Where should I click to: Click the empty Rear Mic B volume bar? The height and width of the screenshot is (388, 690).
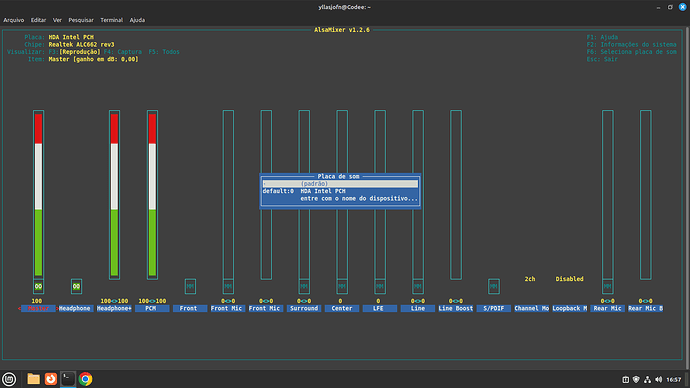click(x=646, y=194)
